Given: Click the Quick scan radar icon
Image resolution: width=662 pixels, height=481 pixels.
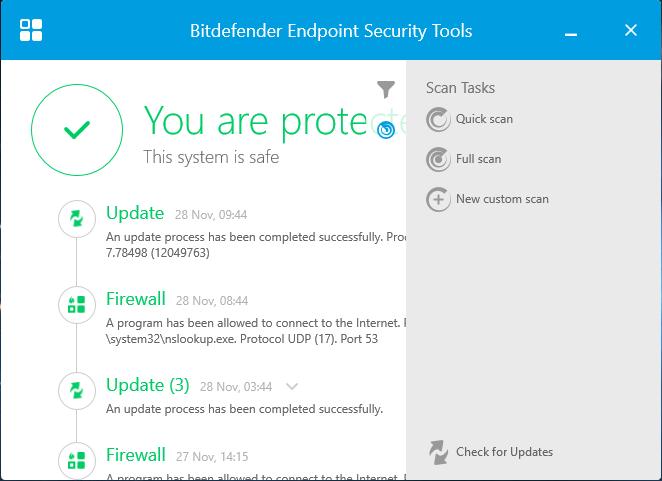Looking at the screenshot, I should tap(438, 120).
